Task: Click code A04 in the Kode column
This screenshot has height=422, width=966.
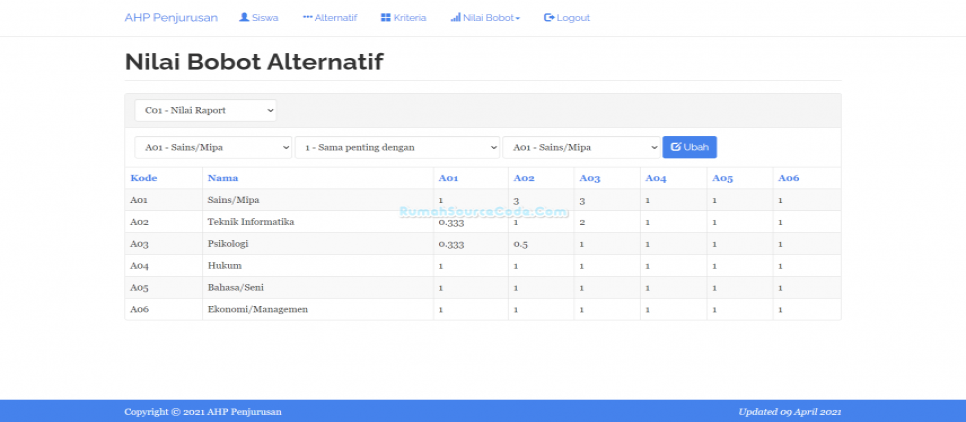Action: [139, 266]
